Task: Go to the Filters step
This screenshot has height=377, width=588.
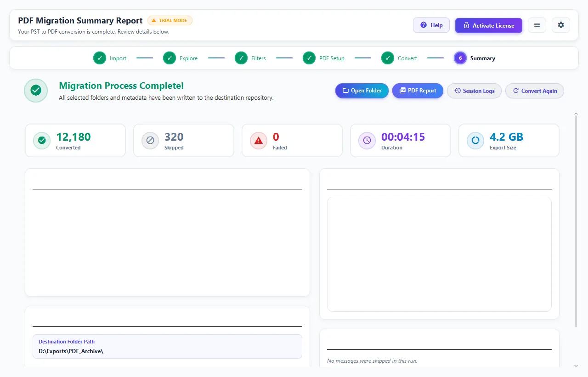Action: (x=250, y=58)
